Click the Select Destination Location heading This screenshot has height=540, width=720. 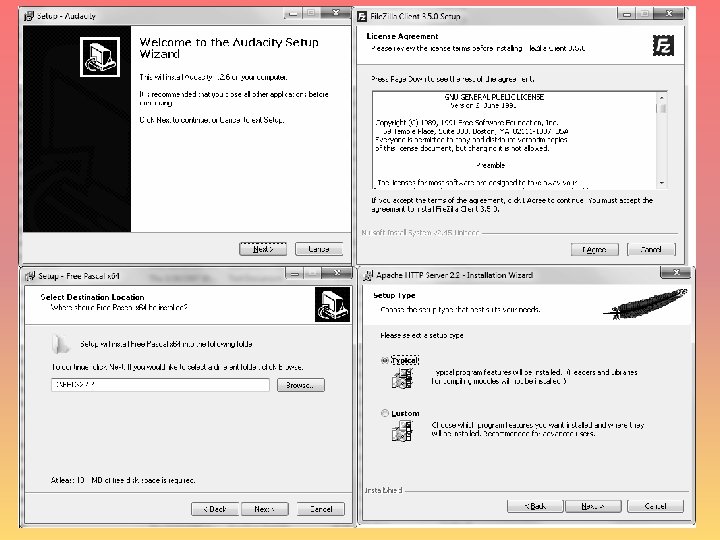click(92, 297)
